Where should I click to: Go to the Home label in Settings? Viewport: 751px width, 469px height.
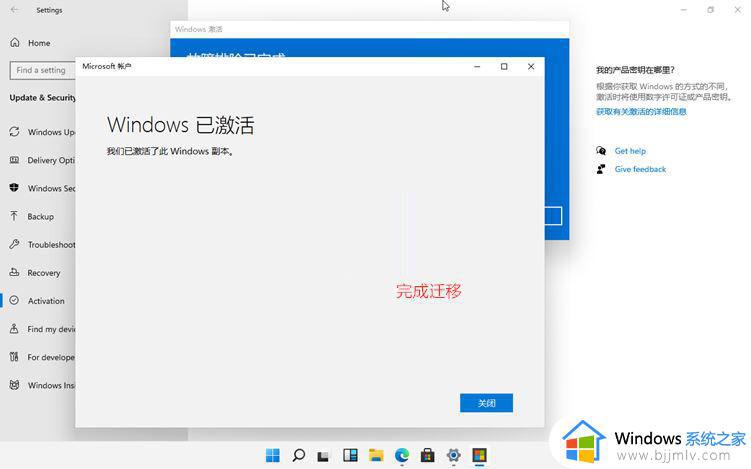39,43
